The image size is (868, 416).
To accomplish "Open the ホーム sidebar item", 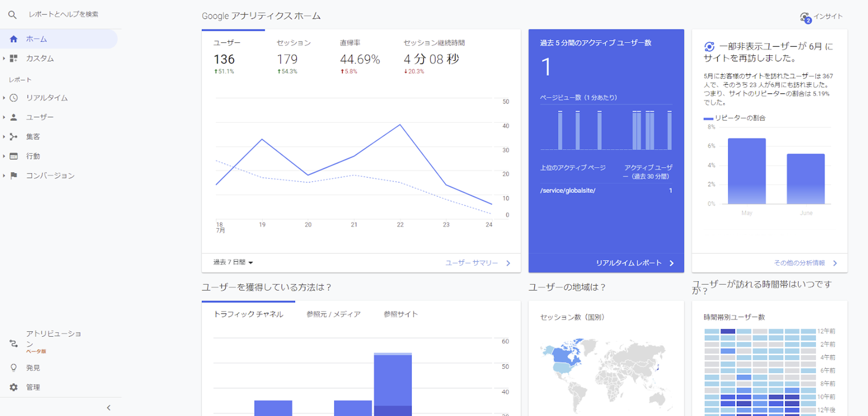I will pos(59,39).
